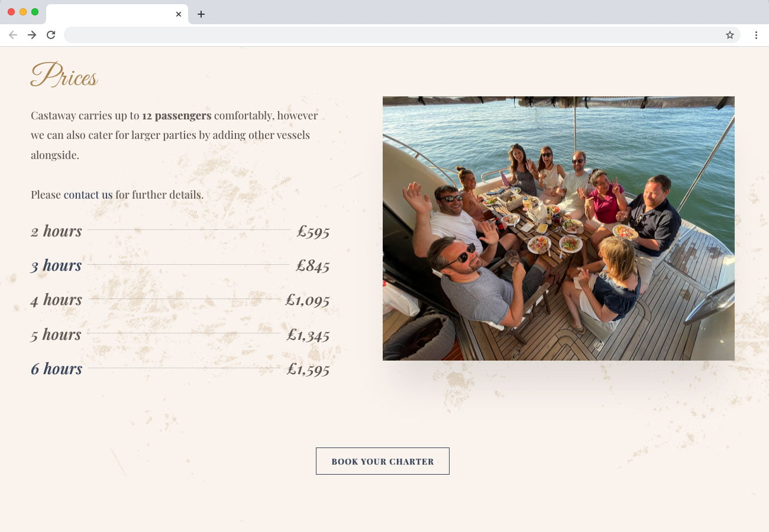Viewport: 769px width, 532px height.
Task: Choose the 6 hours charter label
Action: pos(57,369)
